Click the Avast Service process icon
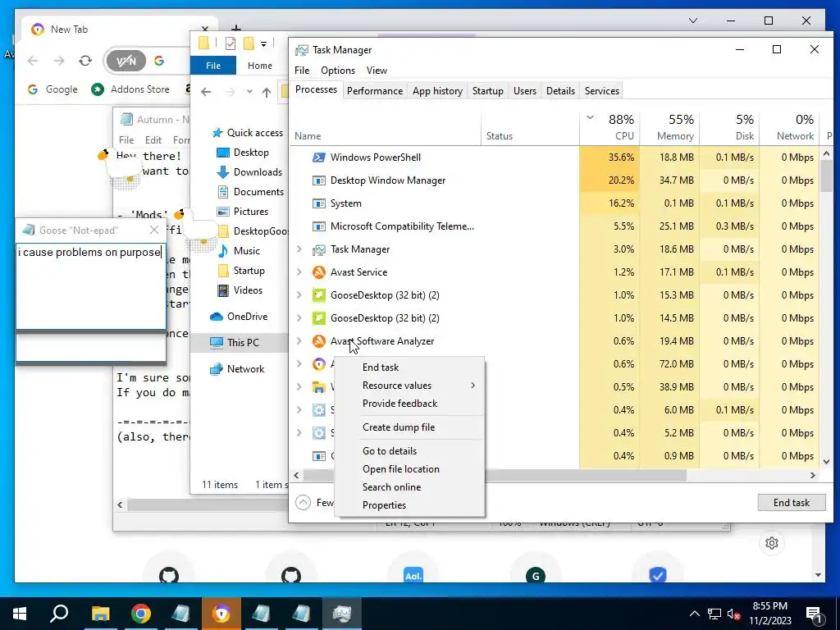 319,272
